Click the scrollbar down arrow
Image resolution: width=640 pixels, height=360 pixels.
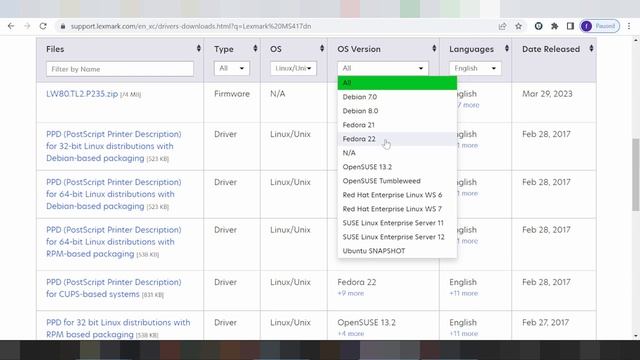coord(636,336)
